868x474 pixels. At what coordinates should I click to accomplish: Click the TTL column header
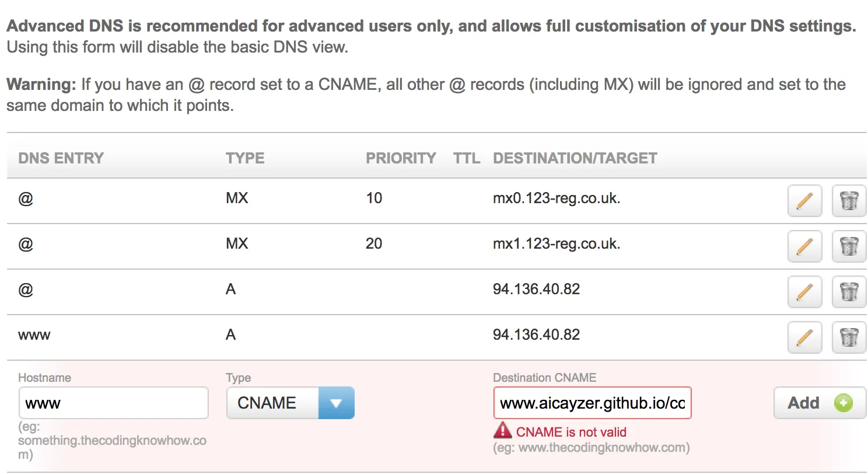coord(467,158)
